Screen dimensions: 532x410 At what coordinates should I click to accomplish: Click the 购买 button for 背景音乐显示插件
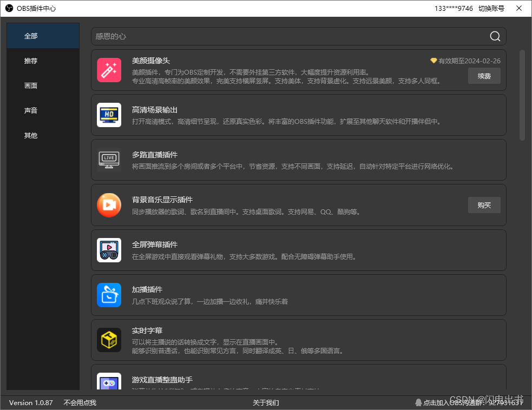[x=484, y=205]
